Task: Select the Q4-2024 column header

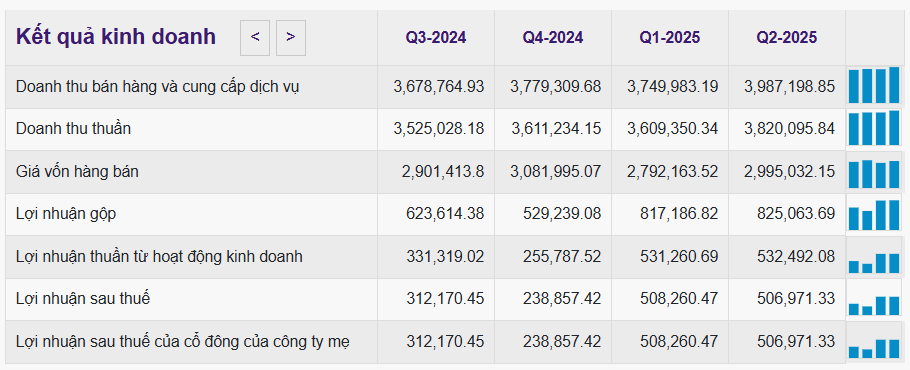Action: 552,38
